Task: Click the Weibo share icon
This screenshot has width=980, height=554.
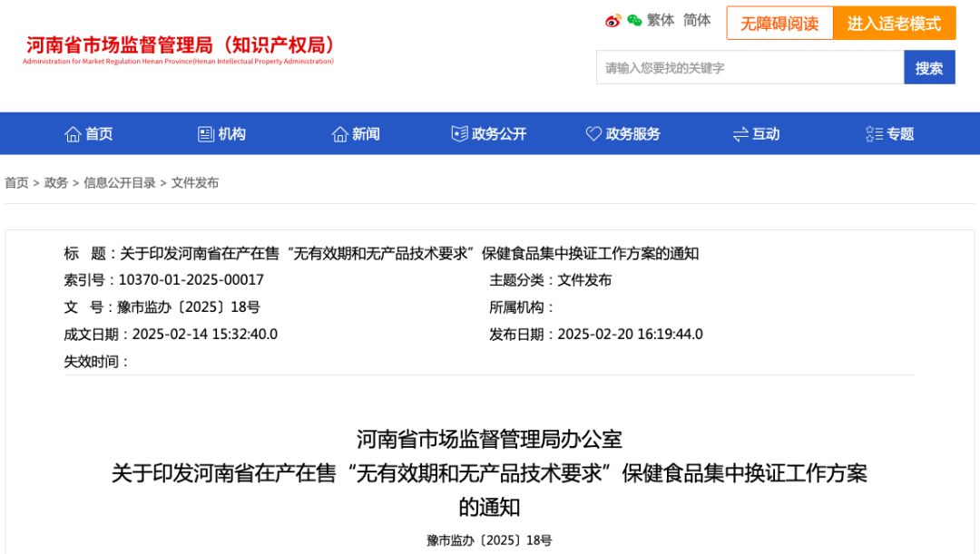Action: point(613,20)
